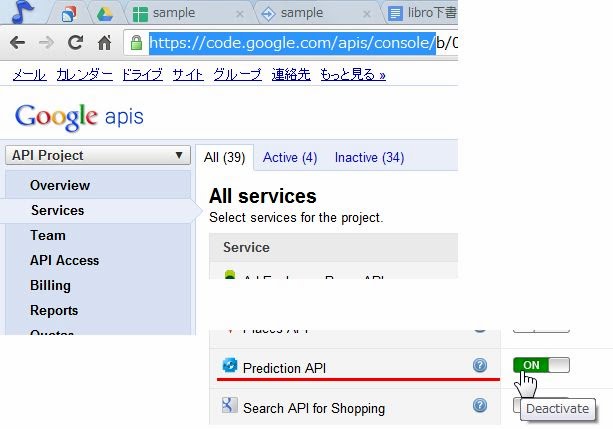The width and height of the screenshot is (613, 429).
Task: Click the address bar URL
Action: 290,44
